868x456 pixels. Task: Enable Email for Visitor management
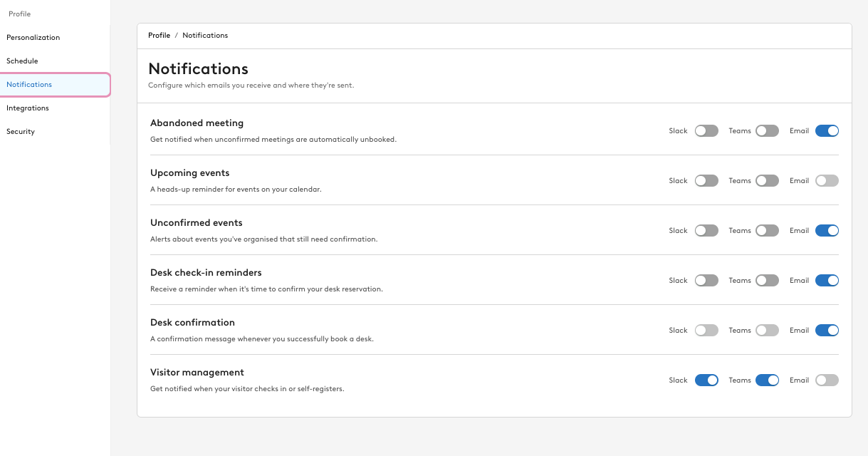pos(826,380)
